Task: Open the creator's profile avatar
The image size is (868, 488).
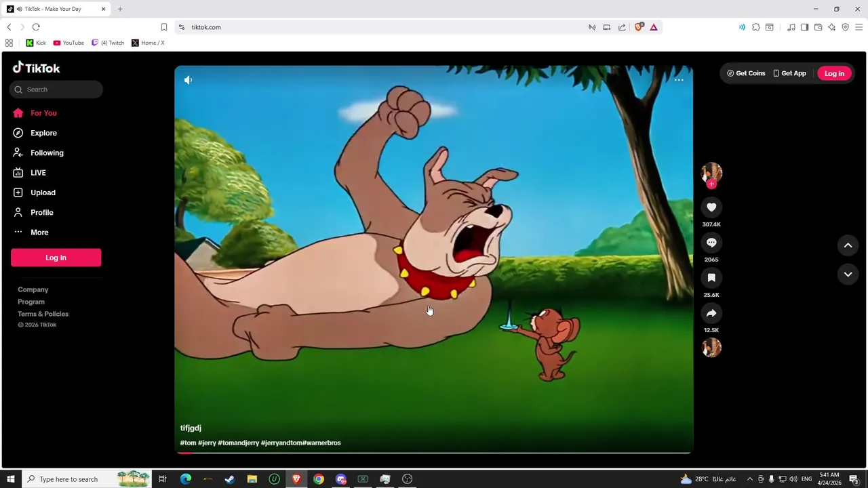Action: coord(711,172)
